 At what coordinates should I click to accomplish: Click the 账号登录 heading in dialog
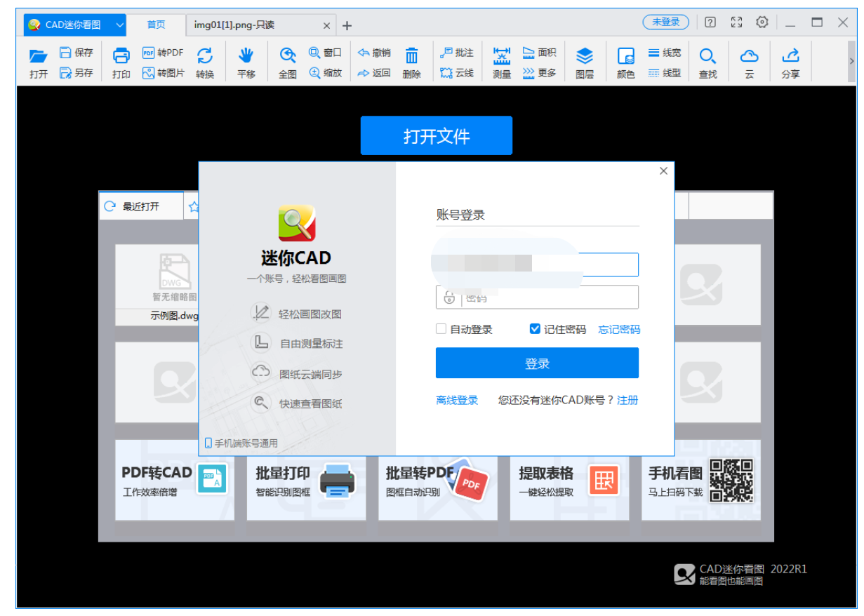click(x=461, y=215)
